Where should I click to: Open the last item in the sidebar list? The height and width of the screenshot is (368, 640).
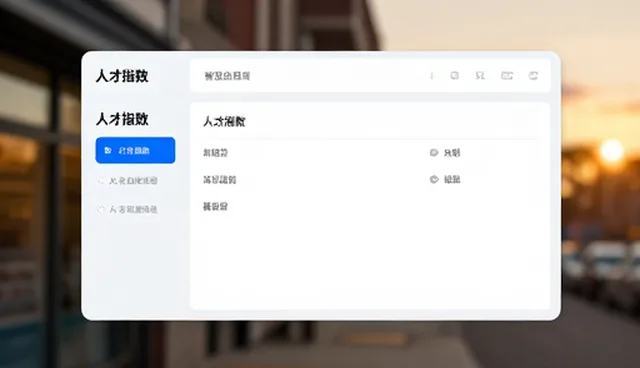128,209
